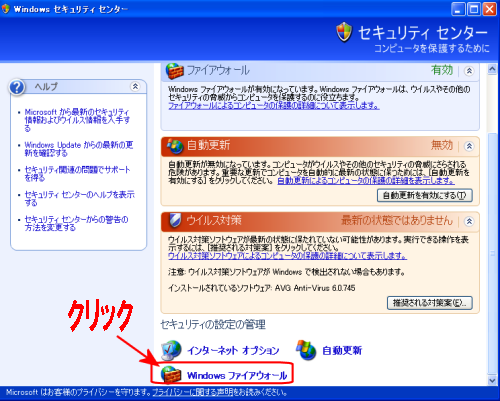Screen dimensions: 500x401
Task: Click the shield icon in the ウイルス対策 header
Action: pyautogui.click(x=175, y=220)
